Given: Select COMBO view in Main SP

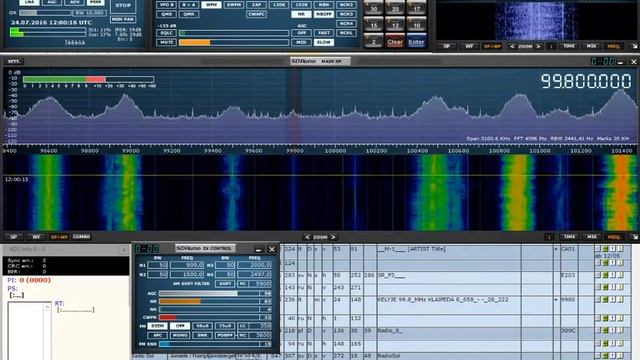Looking at the screenshot, I should click(x=81, y=237).
